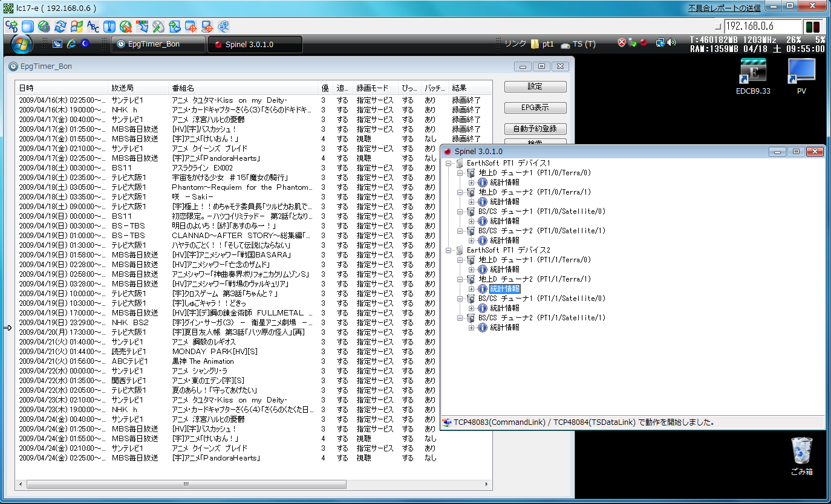
Task: Open chat using the speech bubble toolbar icon
Action: (224, 27)
